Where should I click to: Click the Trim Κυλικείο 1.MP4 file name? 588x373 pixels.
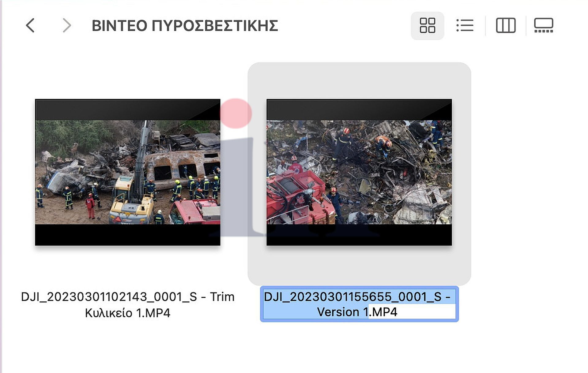tap(127, 313)
